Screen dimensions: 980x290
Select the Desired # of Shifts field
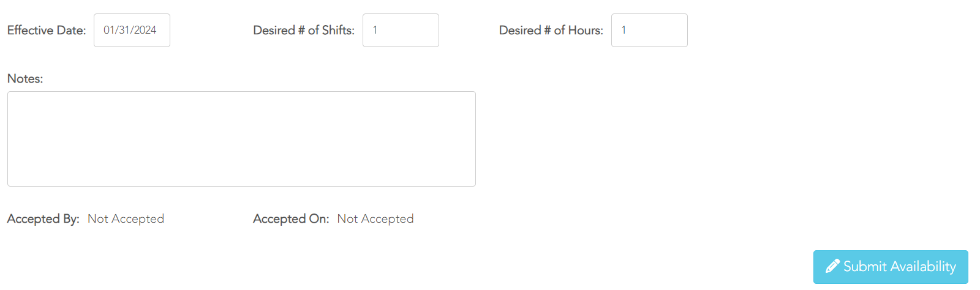tap(401, 30)
